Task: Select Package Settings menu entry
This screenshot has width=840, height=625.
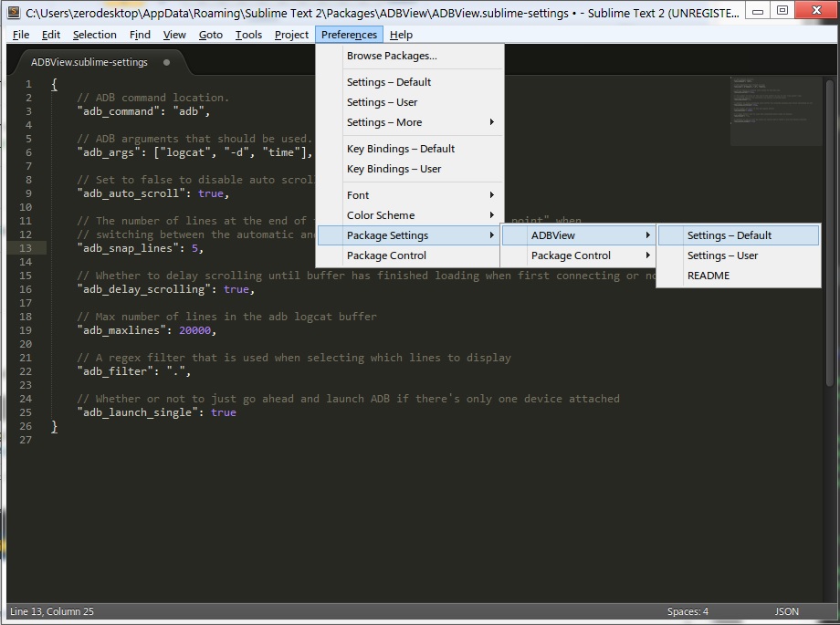Action: (x=410, y=235)
